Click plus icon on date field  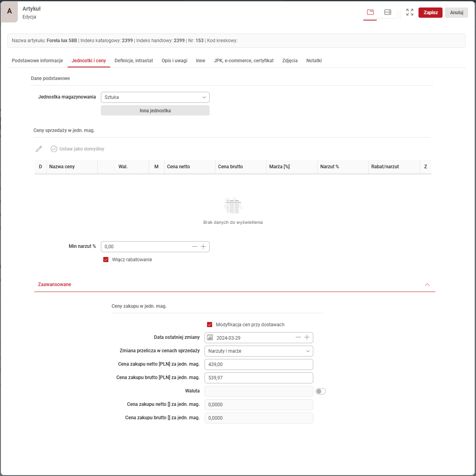point(307,338)
